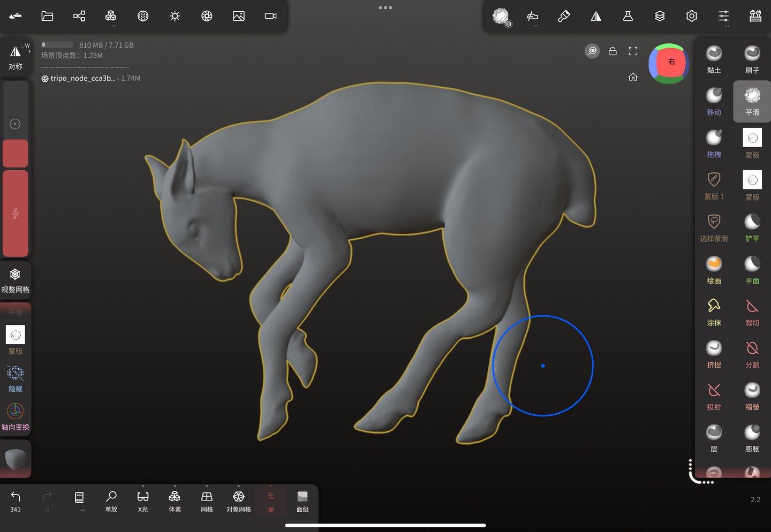Select the 挤捏 pinch tool
The height and width of the screenshot is (532, 771).
coord(714,354)
